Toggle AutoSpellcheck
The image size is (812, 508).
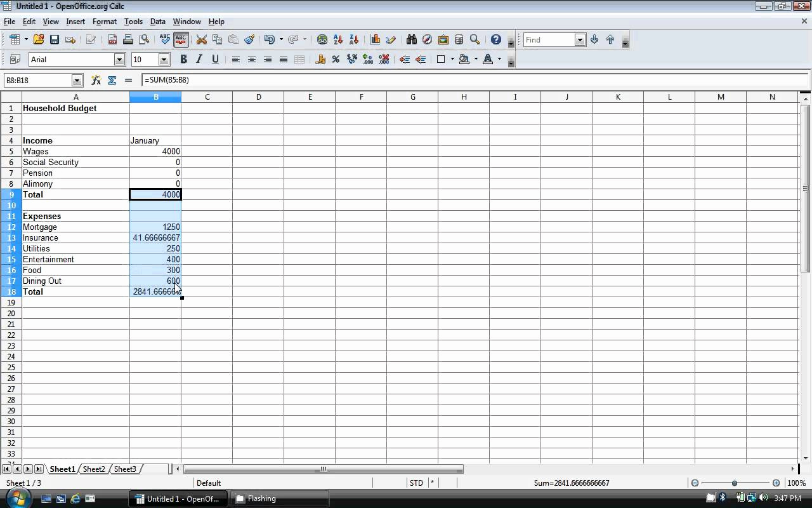(x=181, y=39)
